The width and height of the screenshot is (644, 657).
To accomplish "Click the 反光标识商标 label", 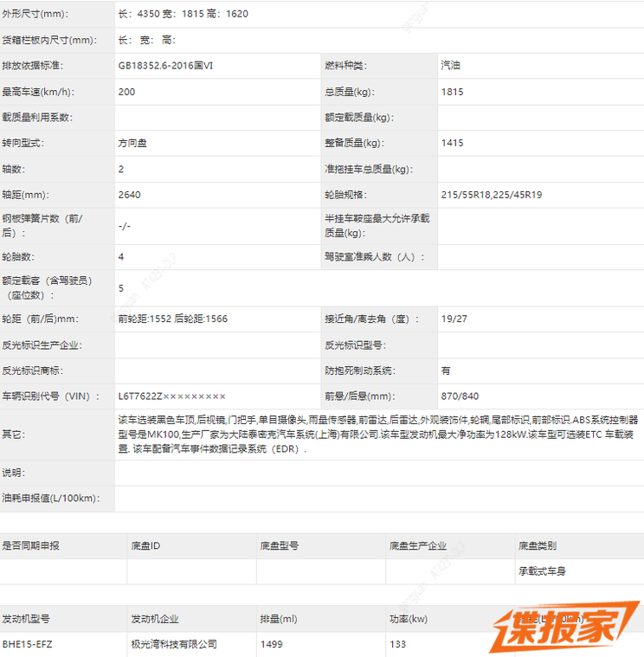I will point(32,370).
